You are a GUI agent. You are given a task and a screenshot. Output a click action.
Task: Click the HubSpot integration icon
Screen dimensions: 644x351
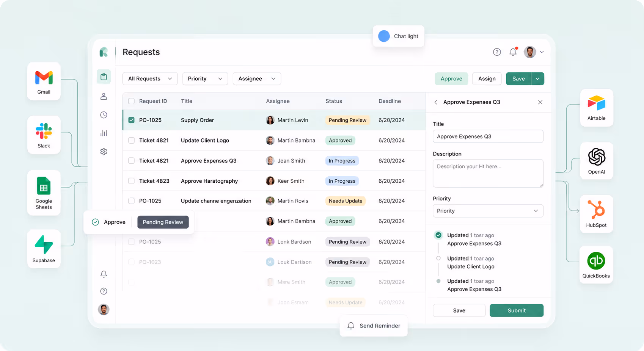(x=596, y=210)
